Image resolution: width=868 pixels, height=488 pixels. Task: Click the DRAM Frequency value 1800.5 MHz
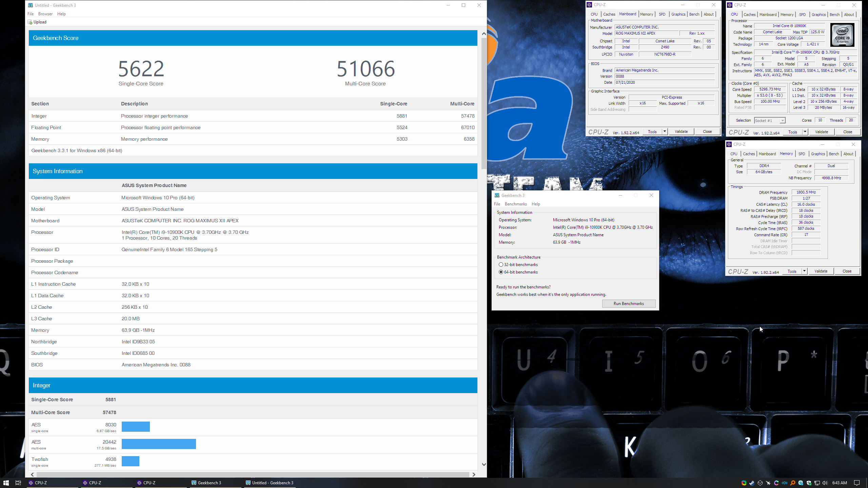(x=806, y=192)
